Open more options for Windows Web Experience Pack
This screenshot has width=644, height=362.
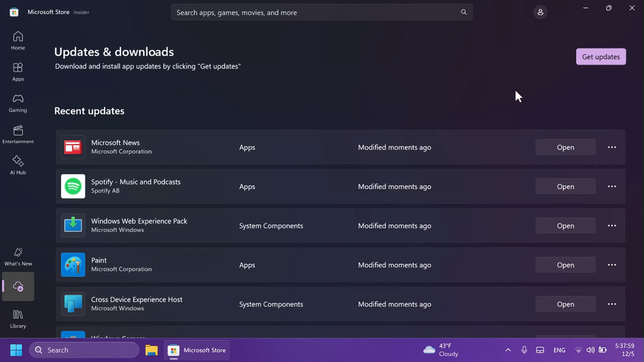click(x=612, y=225)
